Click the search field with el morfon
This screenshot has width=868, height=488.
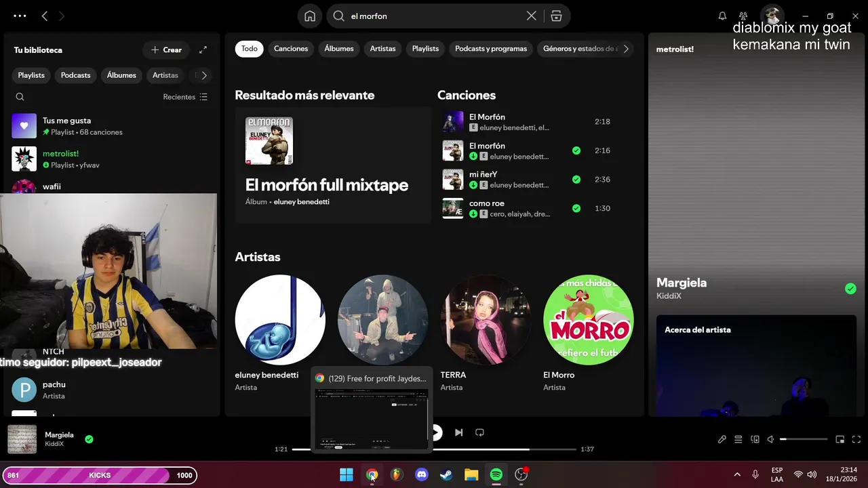tap(434, 16)
